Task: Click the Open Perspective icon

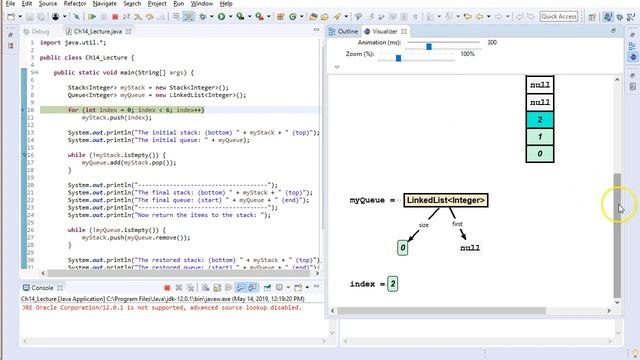Action: pyautogui.click(x=592, y=17)
